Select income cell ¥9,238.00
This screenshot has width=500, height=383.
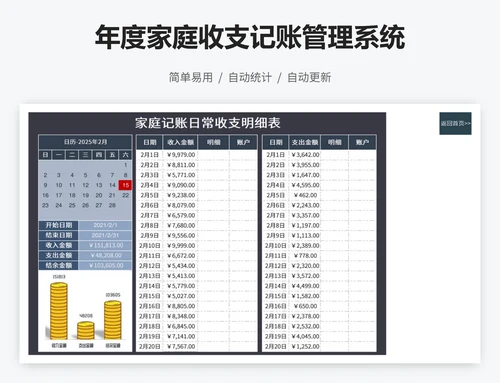coord(180,195)
